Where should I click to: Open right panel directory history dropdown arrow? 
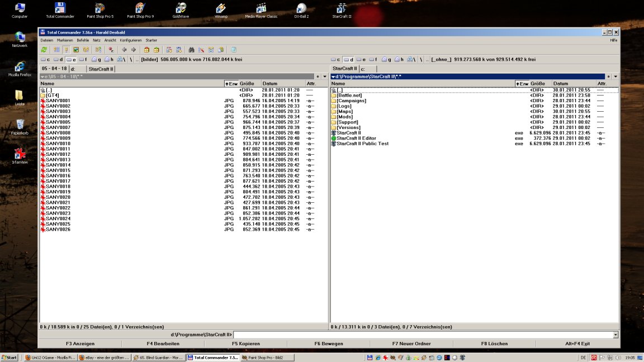pos(615,77)
